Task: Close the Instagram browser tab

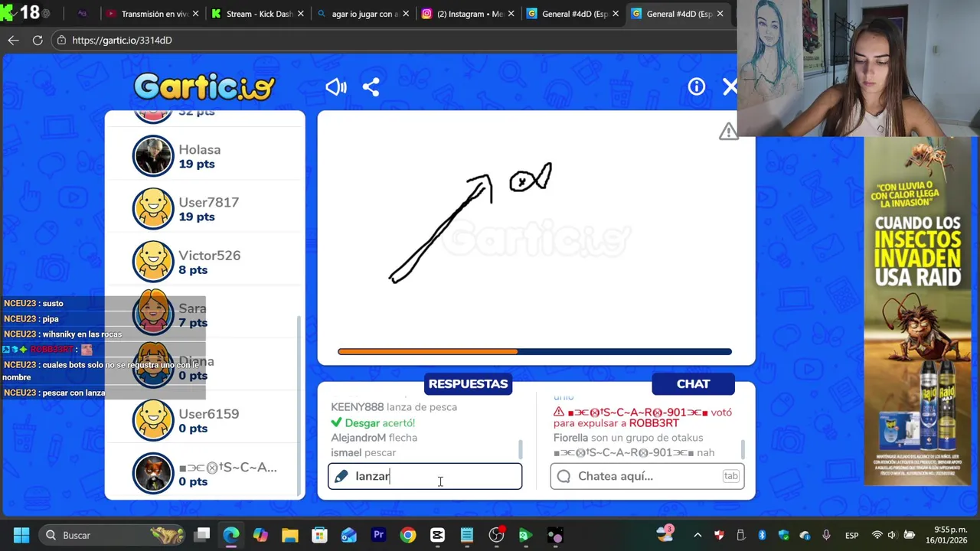Action: point(510,14)
